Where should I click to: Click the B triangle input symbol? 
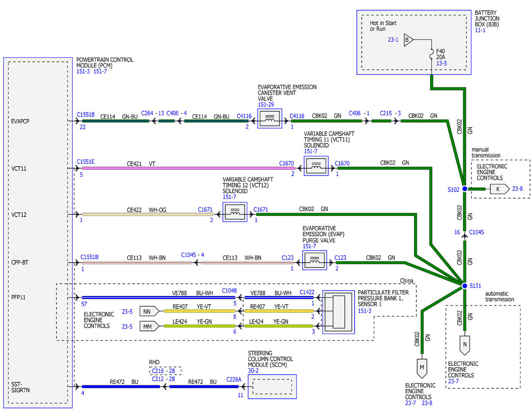[409, 40]
